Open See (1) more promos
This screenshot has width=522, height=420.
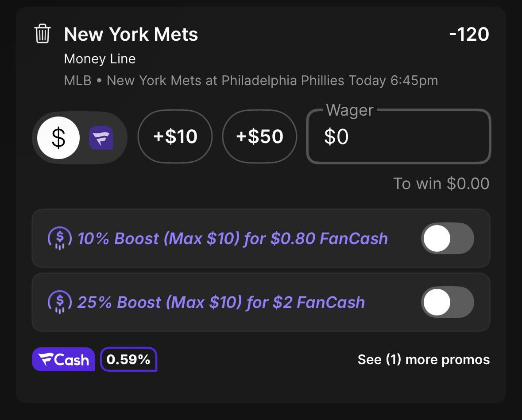pos(423,360)
